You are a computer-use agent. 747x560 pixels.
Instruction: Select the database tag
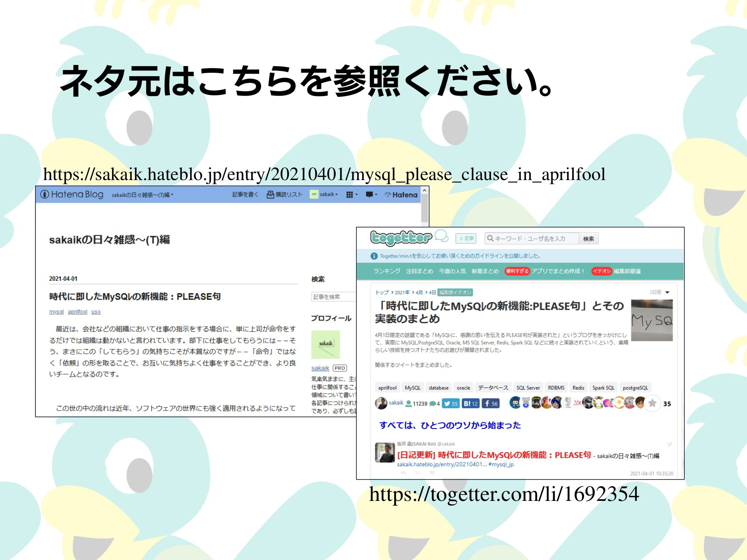pyautogui.click(x=438, y=388)
